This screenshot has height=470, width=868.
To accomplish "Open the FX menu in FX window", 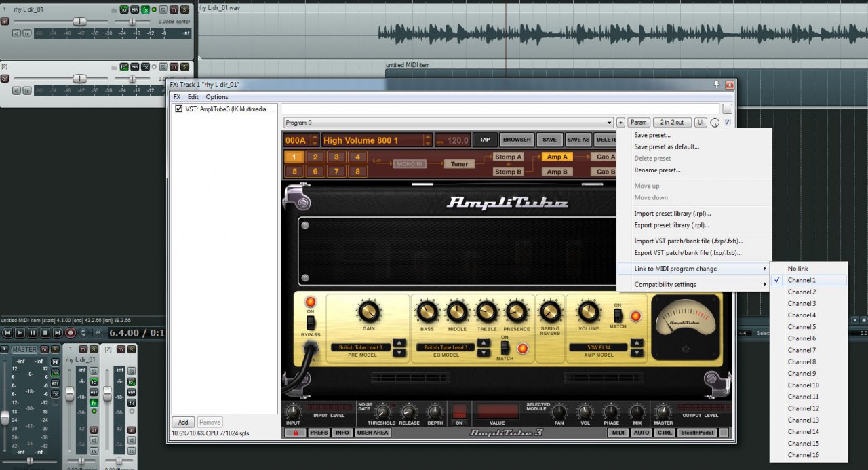I will click(x=177, y=97).
